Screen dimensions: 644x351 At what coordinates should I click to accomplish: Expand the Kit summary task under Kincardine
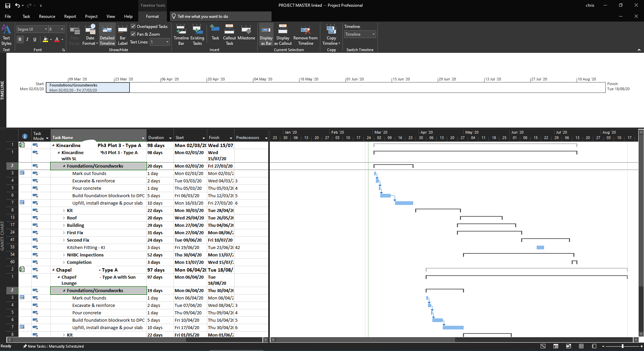coord(64,211)
